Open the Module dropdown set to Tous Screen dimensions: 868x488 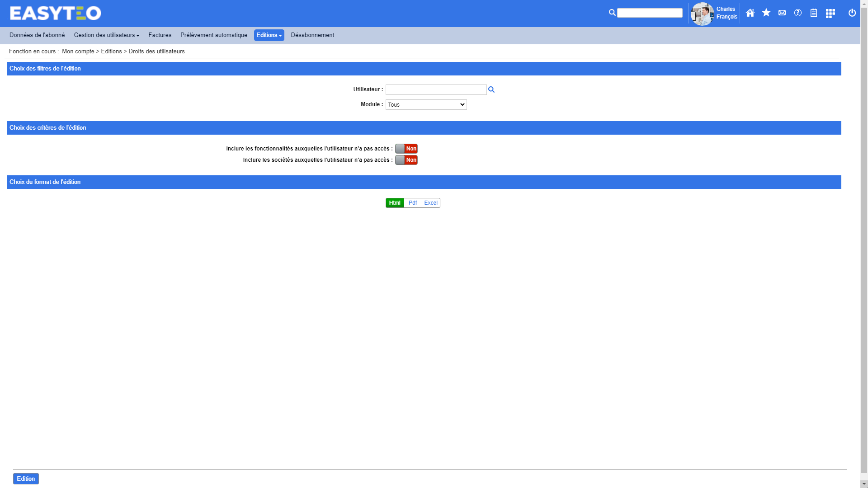click(x=426, y=105)
